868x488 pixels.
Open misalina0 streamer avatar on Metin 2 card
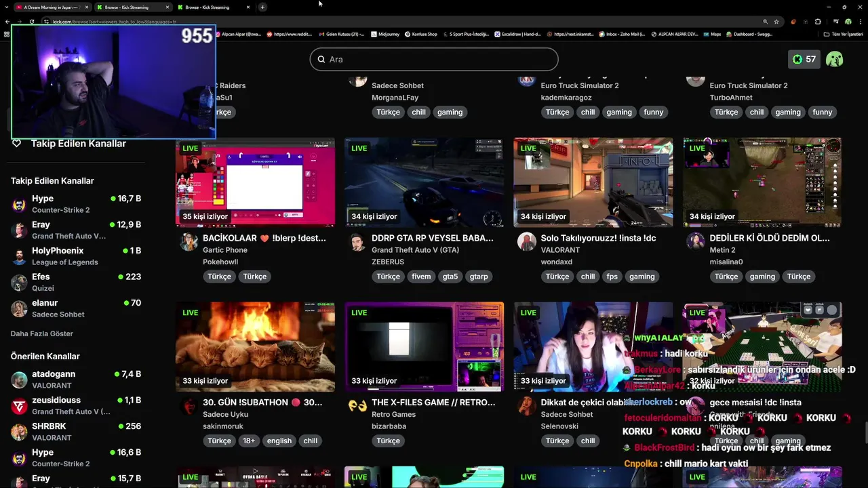click(x=696, y=242)
